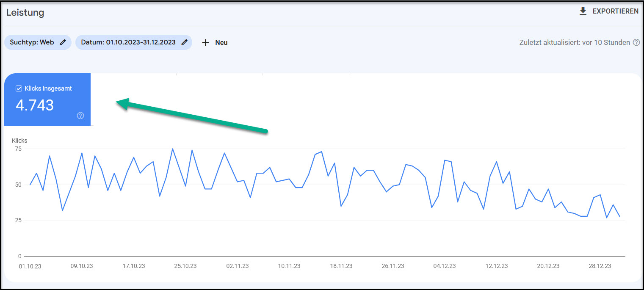
Task: Edit the Datum filter pencil icon
Action: click(184, 42)
